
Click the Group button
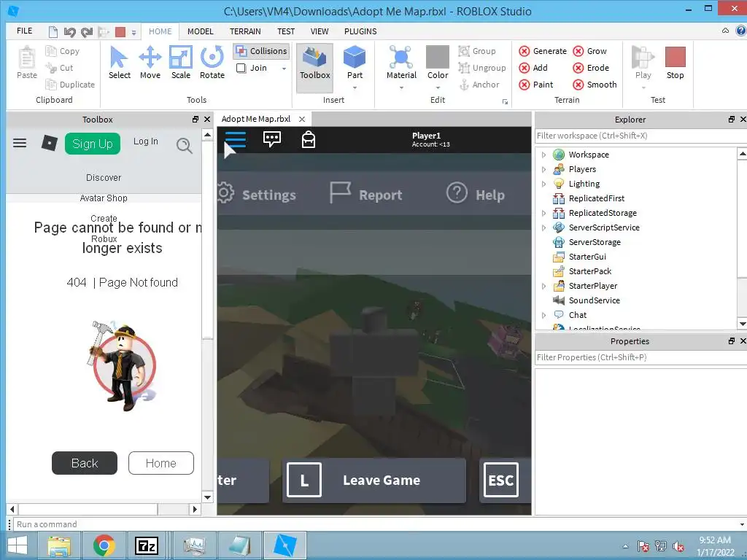pyautogui.click(x=477, y=51)
